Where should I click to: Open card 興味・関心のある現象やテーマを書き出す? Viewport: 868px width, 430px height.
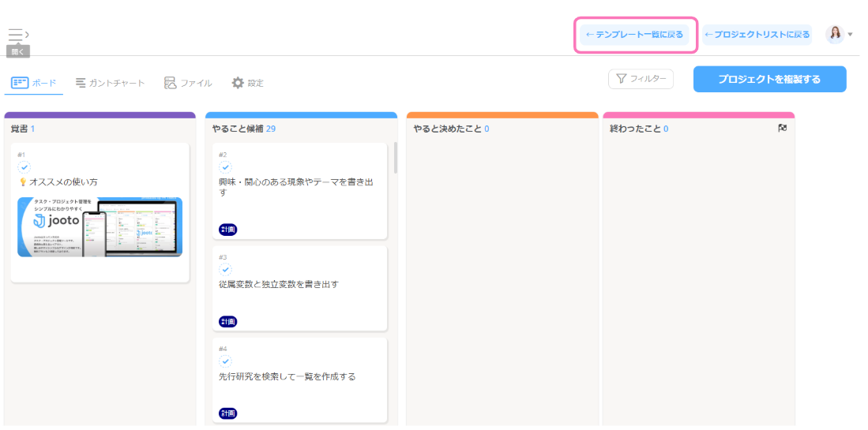(299, 191)
